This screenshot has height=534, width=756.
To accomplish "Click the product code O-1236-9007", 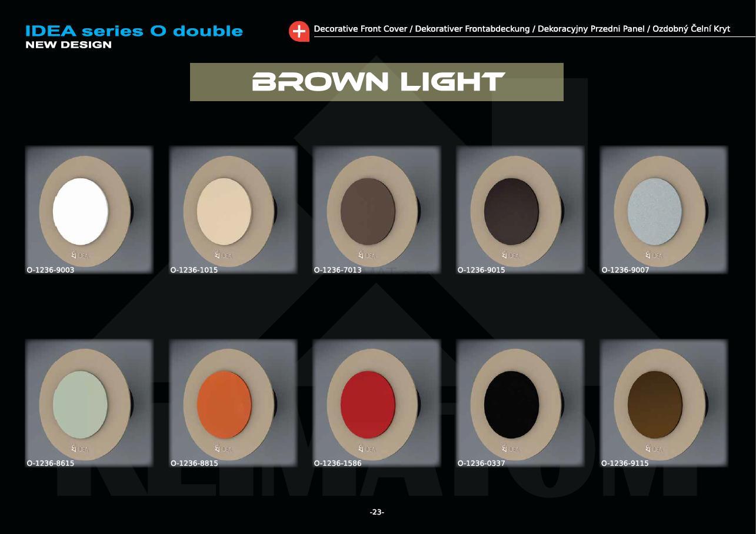I will tap(625, 271).
